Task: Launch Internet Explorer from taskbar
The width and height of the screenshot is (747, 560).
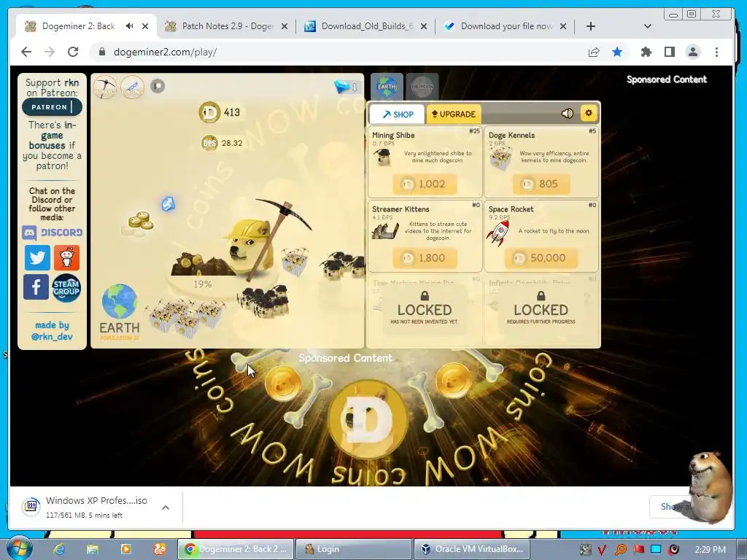Action: [x=59, y=549]
